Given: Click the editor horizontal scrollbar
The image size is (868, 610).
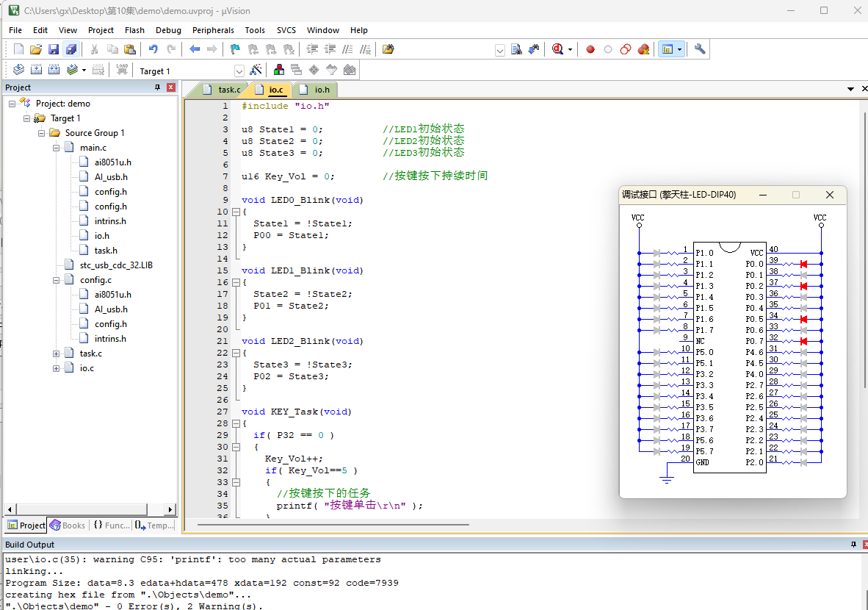Looking at the screenshot, I should click(x=333, y=524).
